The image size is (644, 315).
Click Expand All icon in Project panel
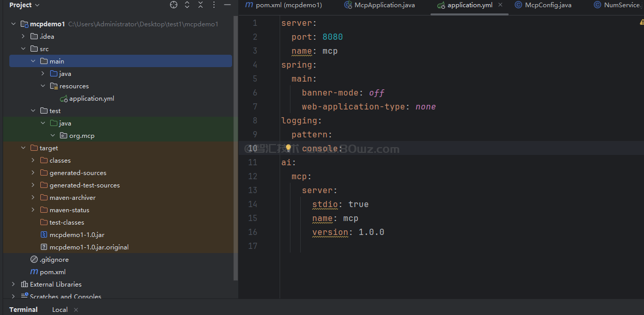187,5
